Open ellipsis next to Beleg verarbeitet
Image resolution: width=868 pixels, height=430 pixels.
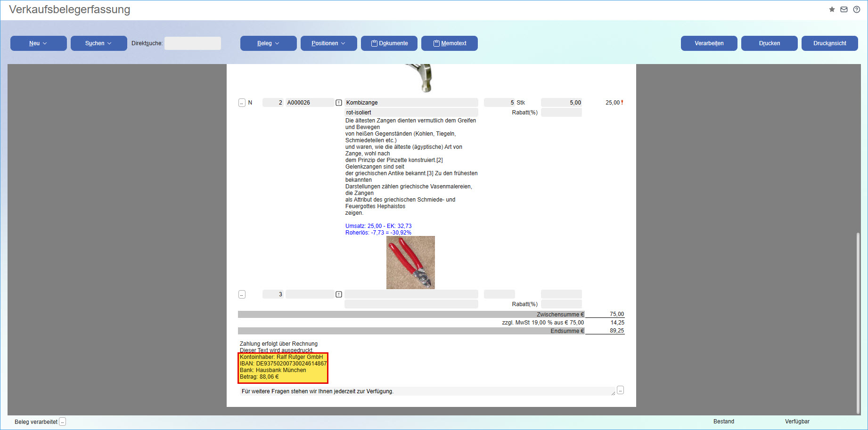pos(62,422)
